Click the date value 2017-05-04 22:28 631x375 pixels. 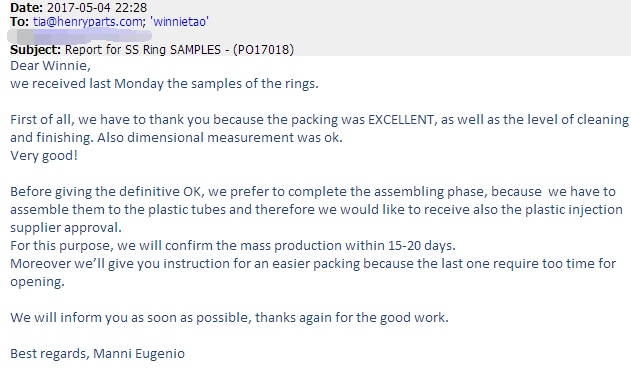[97, 8]
